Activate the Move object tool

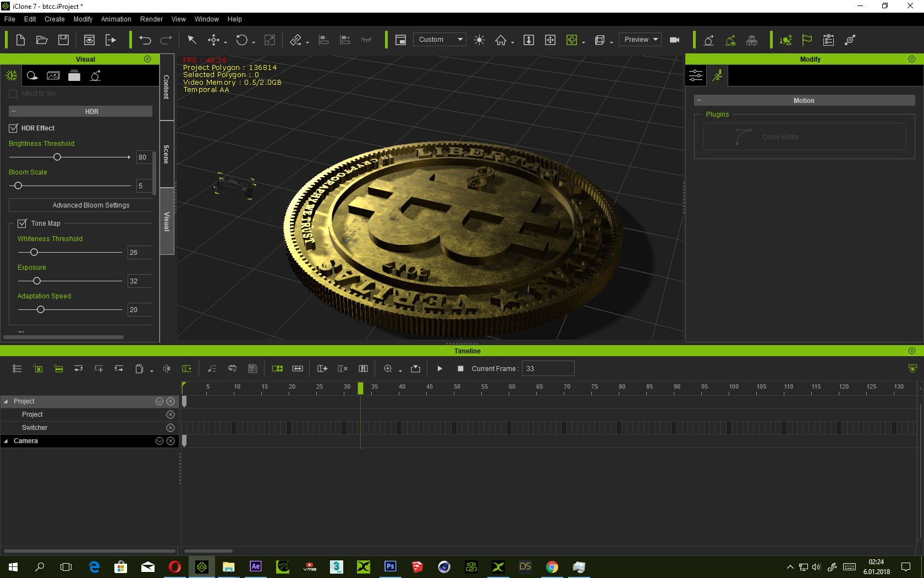[213, 40]
